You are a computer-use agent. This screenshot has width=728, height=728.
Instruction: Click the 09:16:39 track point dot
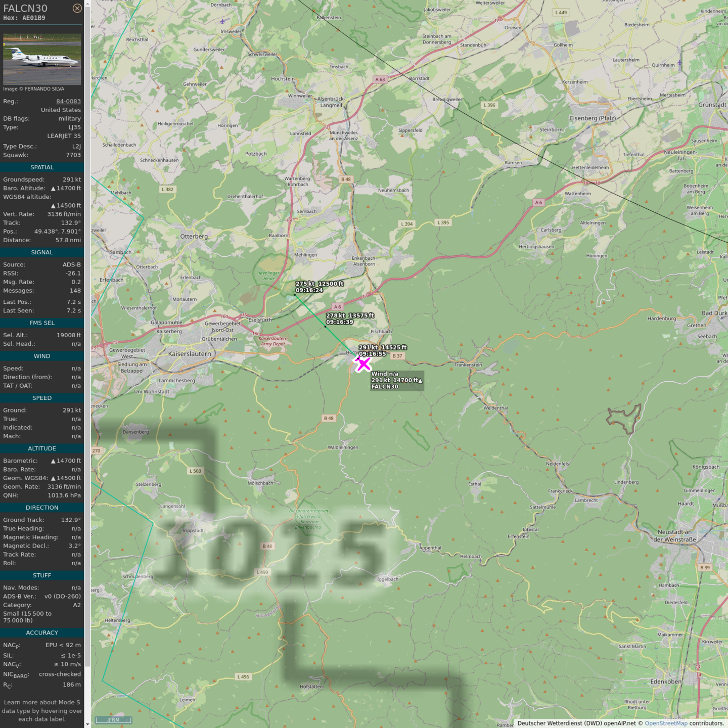[325, 327]
